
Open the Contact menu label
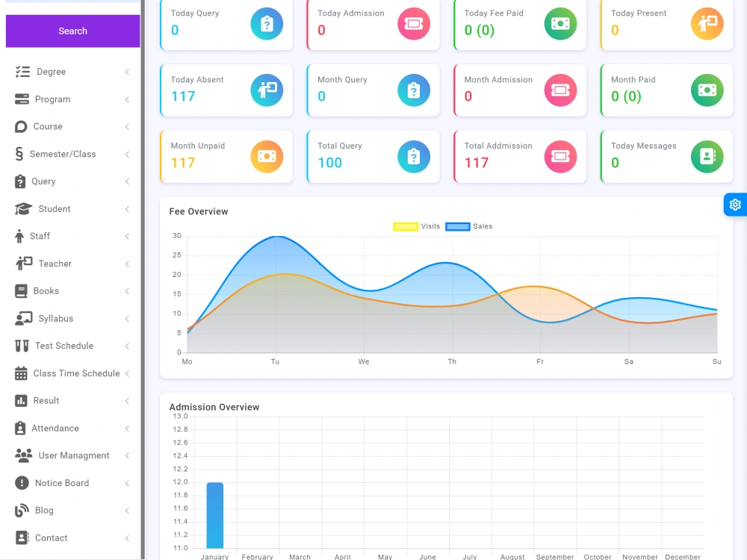[x=51, y=538]
